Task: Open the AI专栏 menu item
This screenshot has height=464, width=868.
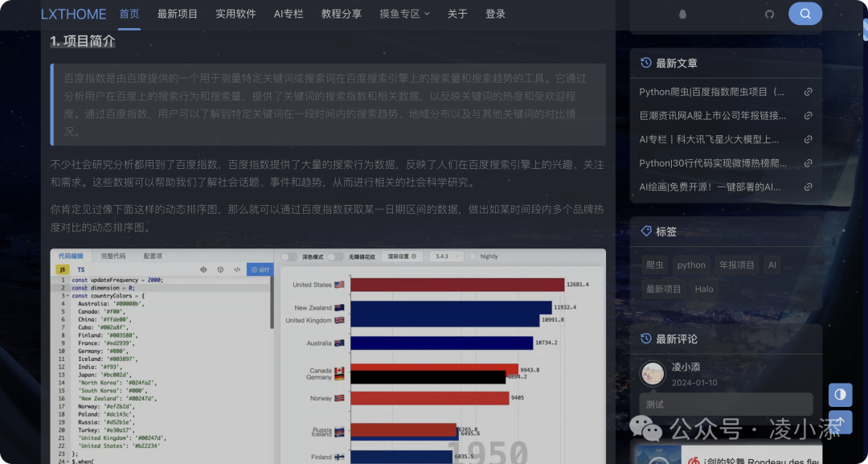Action: pos(289,14)
